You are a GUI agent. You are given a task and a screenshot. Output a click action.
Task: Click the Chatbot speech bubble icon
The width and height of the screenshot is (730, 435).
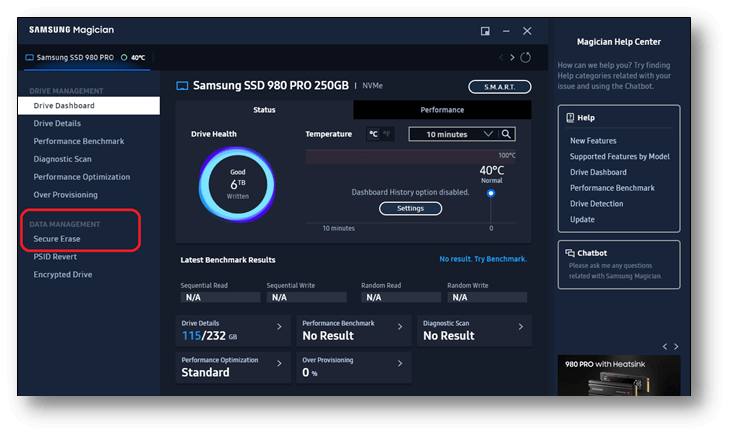point(568,253)
